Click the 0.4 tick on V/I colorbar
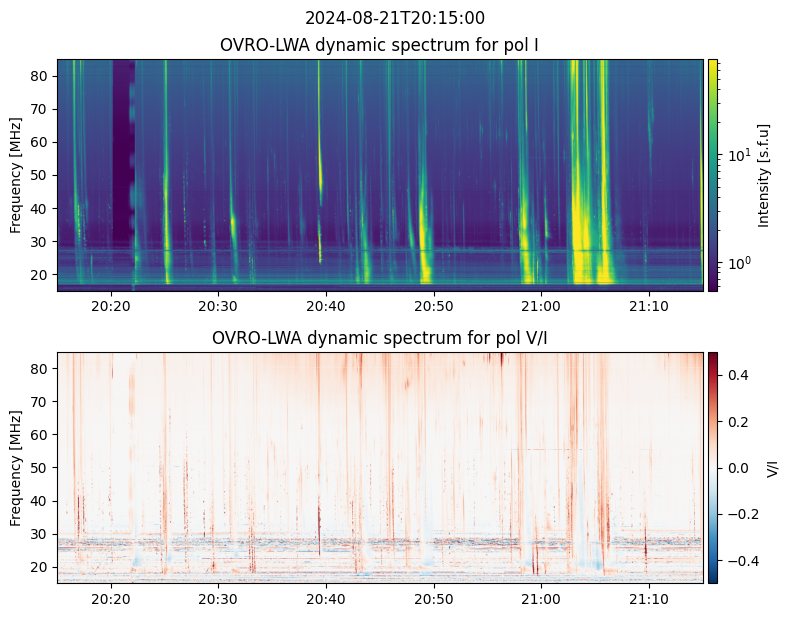 (x=738, y=375)
